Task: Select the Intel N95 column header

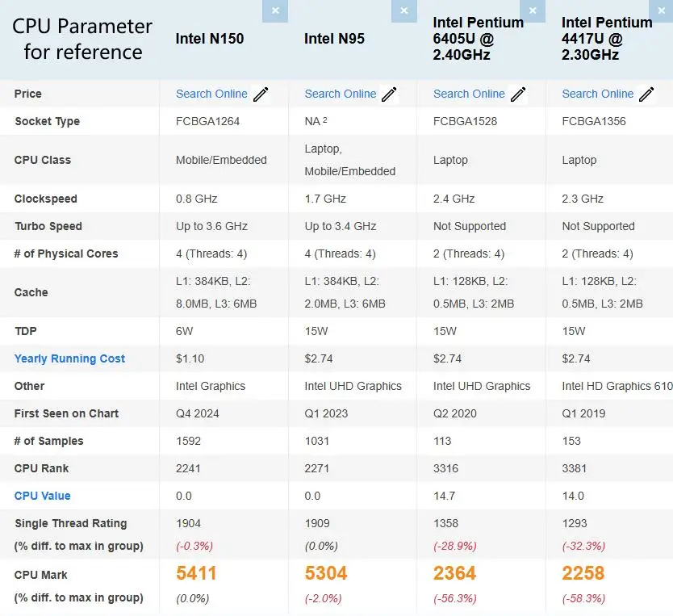Action: (x=334, y=39)
